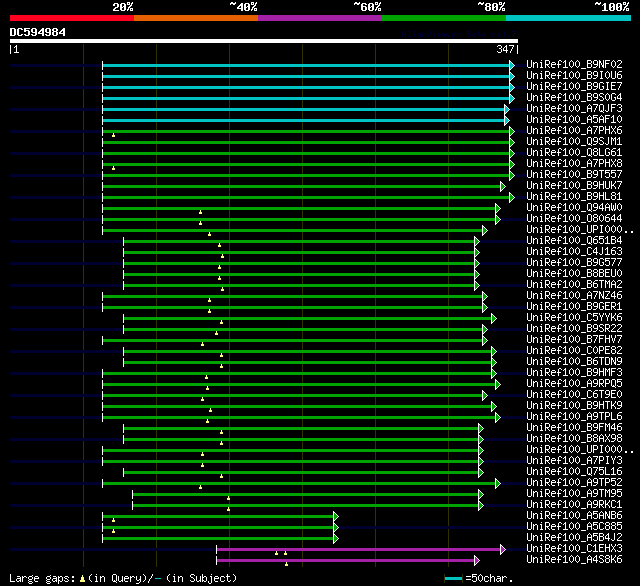Open hit UniRef100_A7QJF3
640x586 pixels.
[574, 109]
